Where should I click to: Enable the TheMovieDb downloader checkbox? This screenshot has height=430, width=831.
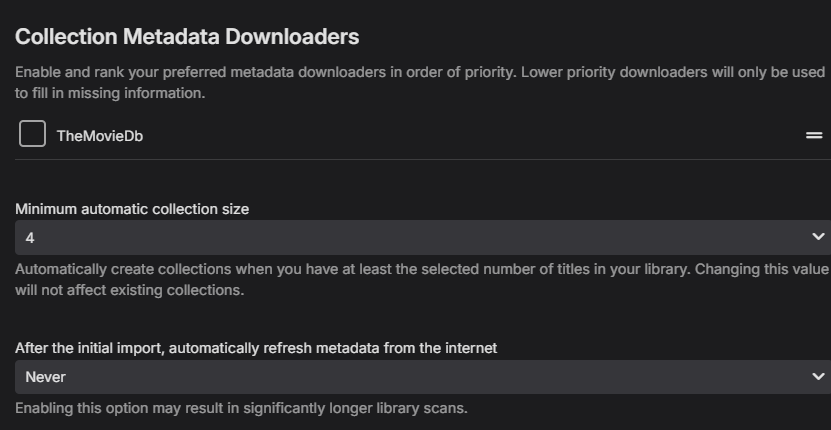click(x=32, y=134)
